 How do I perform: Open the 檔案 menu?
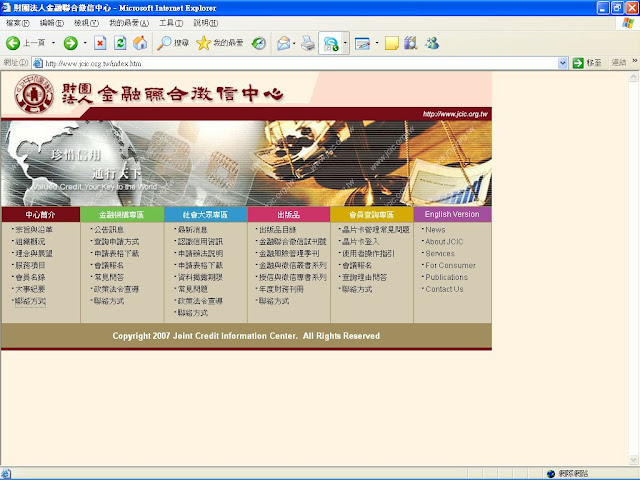point(18,23)
